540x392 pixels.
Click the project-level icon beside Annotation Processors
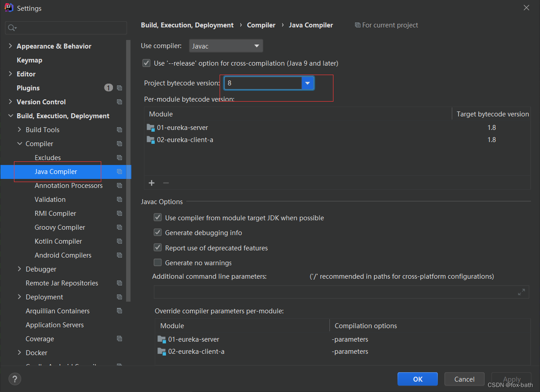pyautogui.click(x=119, y=186)
